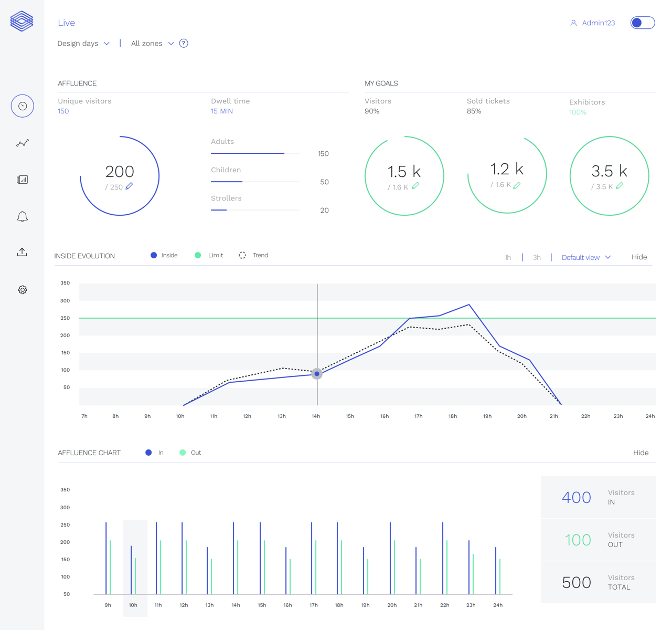Open the notifications bell icon

point(23,216)
